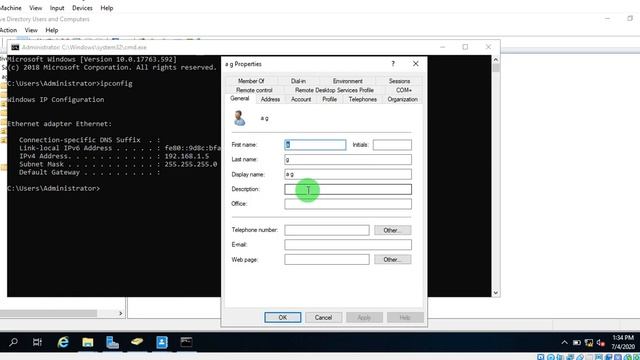
Task: Switch to Active Directory Users and Computers taskbar icon
Action: [x=162, y=342]
